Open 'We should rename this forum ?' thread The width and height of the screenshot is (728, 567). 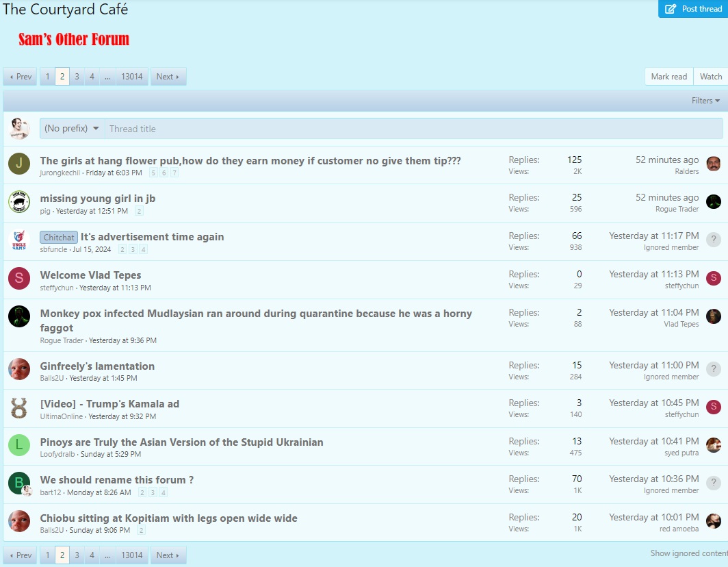pos(116,480)
